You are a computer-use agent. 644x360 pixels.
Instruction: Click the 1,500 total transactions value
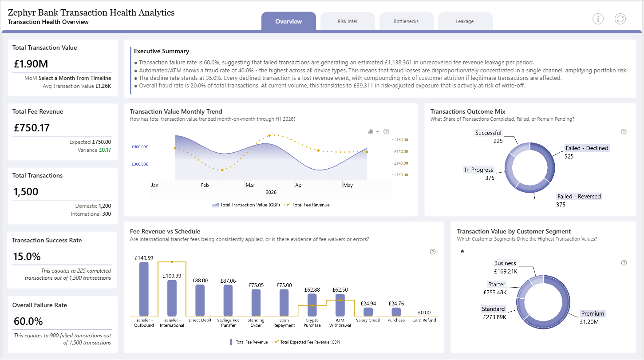26,192
